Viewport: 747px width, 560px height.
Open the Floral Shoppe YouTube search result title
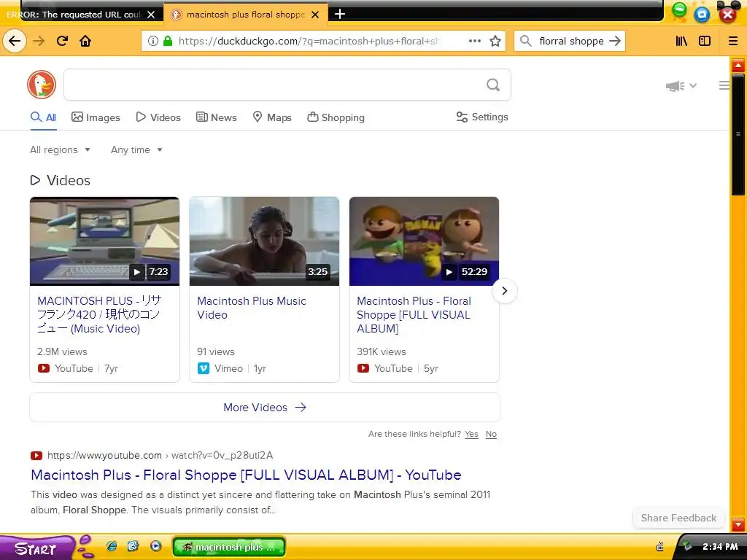246,475
